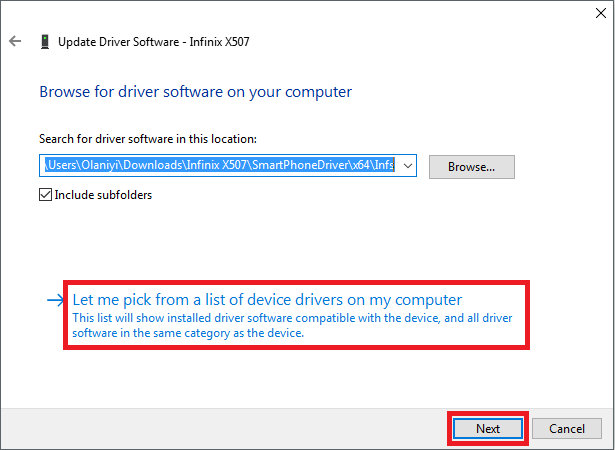This screenshot has height=450, width=615.
Task: Click the checkmark inside the subfolders box
Action: [x=46, y=195]
